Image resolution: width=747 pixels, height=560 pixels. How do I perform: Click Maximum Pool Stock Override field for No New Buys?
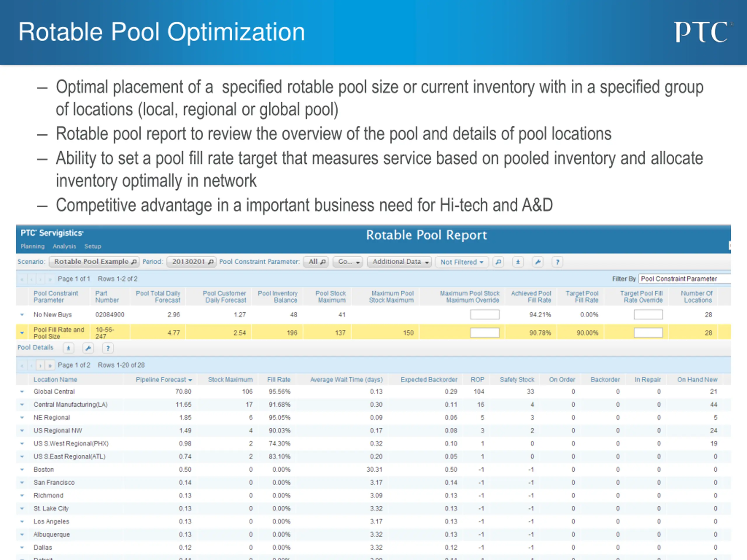pos(485,315)
